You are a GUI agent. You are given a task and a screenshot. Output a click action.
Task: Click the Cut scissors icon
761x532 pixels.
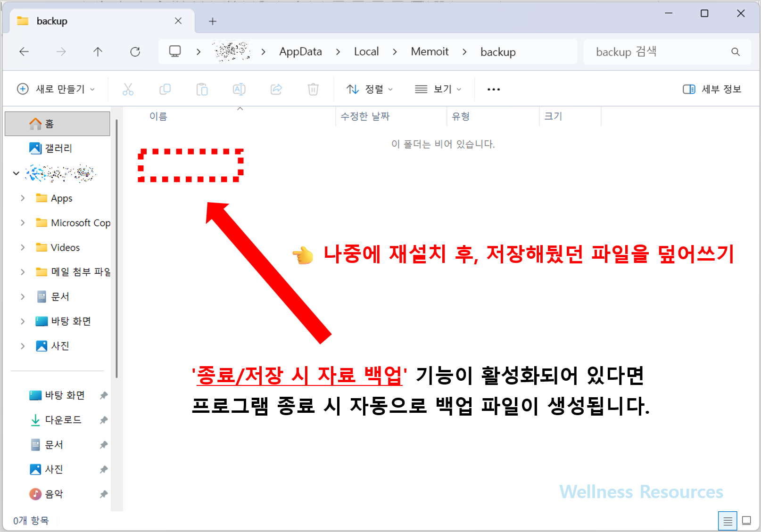click(x=128, y=89)
